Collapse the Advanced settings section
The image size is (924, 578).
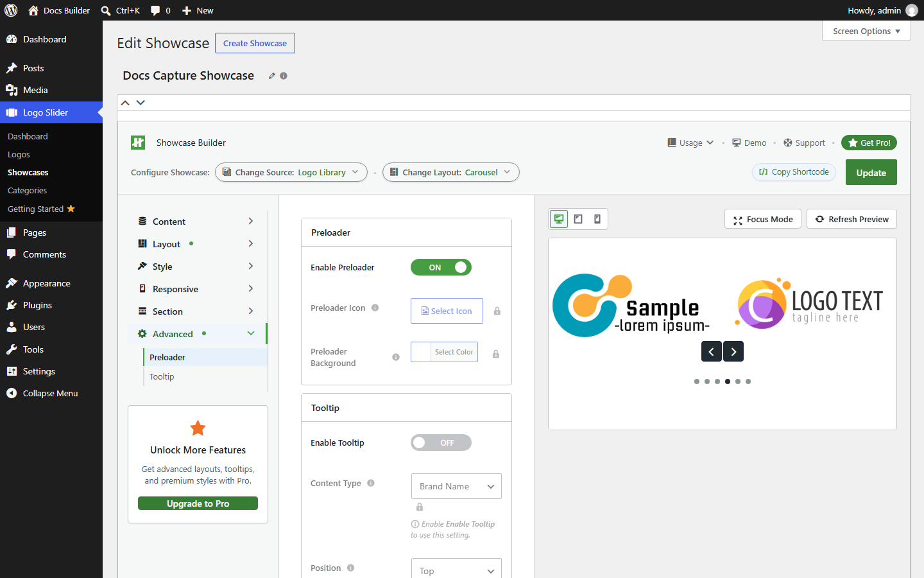(198, 334)
